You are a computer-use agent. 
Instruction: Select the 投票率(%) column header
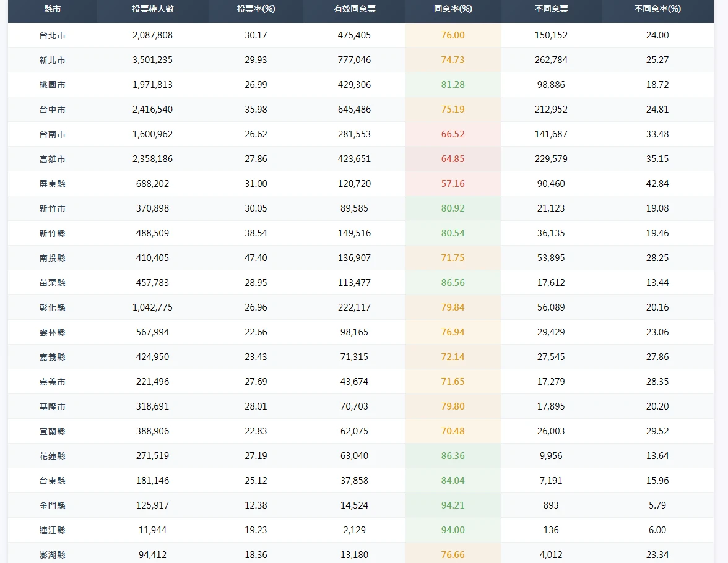coord(256,9)
